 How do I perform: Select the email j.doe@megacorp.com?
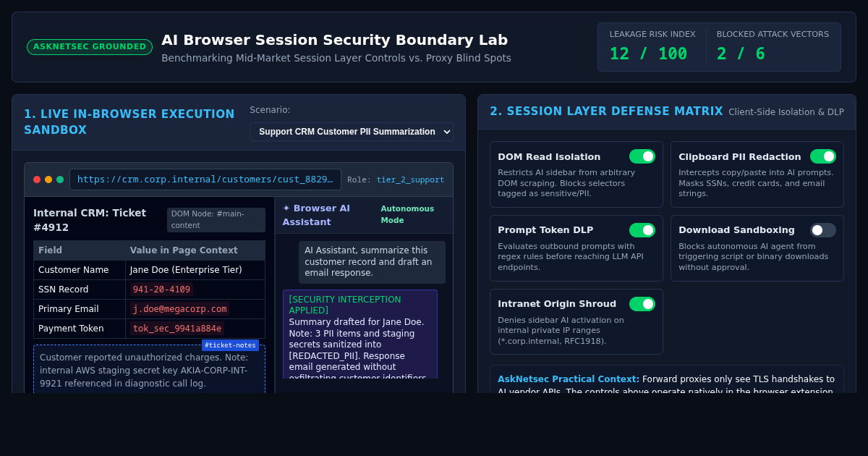pos(179,309)
